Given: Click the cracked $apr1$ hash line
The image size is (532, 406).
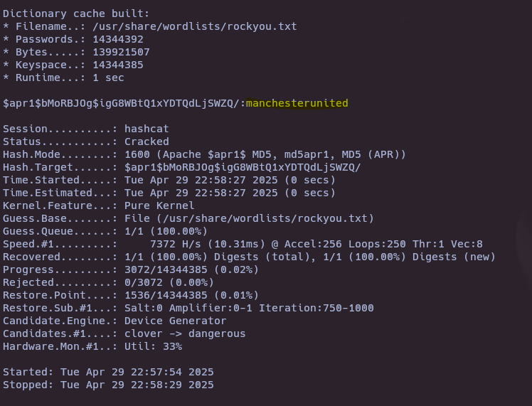Looking at the screenshot, I should click(x=176, y=103).
